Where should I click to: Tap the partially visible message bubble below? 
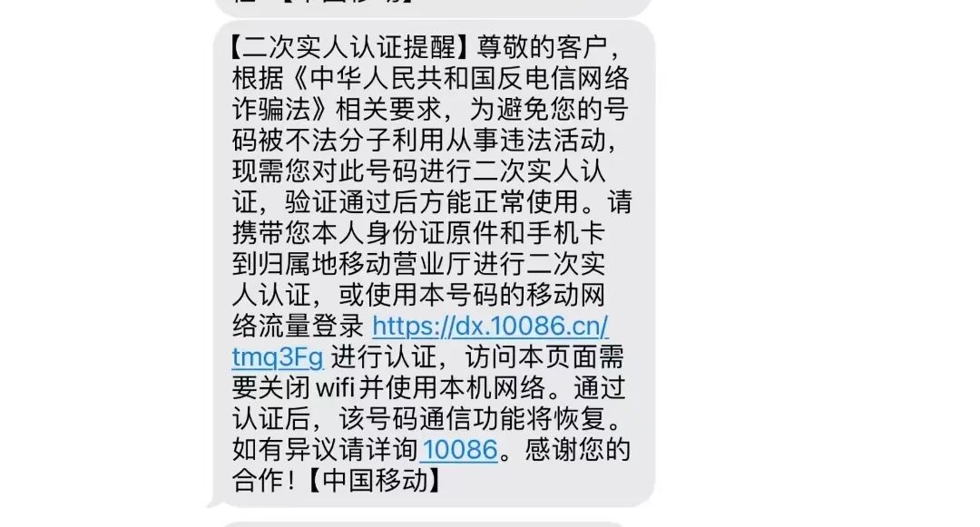[x=425, y=524]
